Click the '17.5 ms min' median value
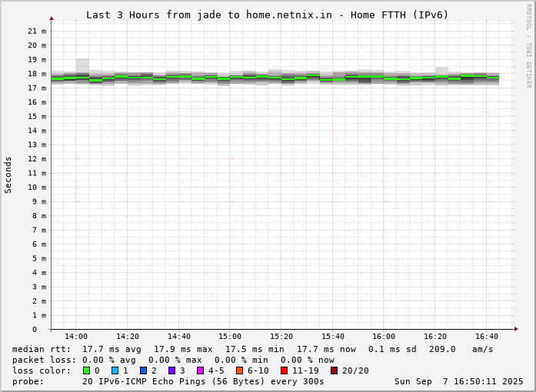 255,349
